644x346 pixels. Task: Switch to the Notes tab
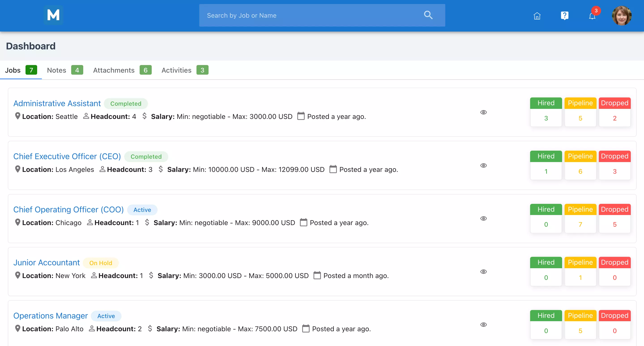coord(56,70)
